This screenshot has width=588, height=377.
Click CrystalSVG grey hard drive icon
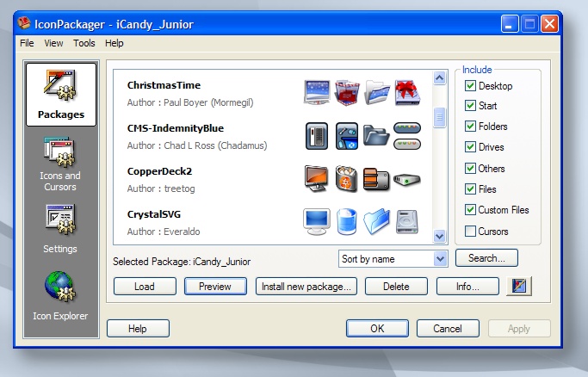[x=407, y=222]
